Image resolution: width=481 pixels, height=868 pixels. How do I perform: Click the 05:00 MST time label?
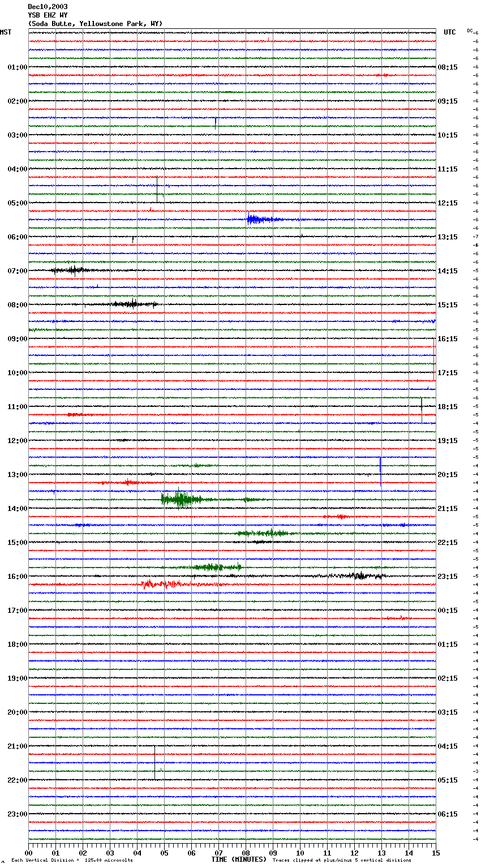(18, 203)
